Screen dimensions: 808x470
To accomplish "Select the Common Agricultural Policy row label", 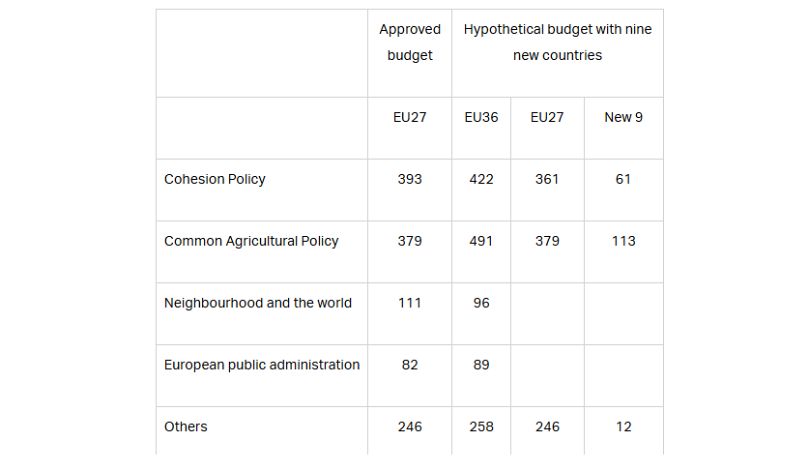I will pos(251,241).
